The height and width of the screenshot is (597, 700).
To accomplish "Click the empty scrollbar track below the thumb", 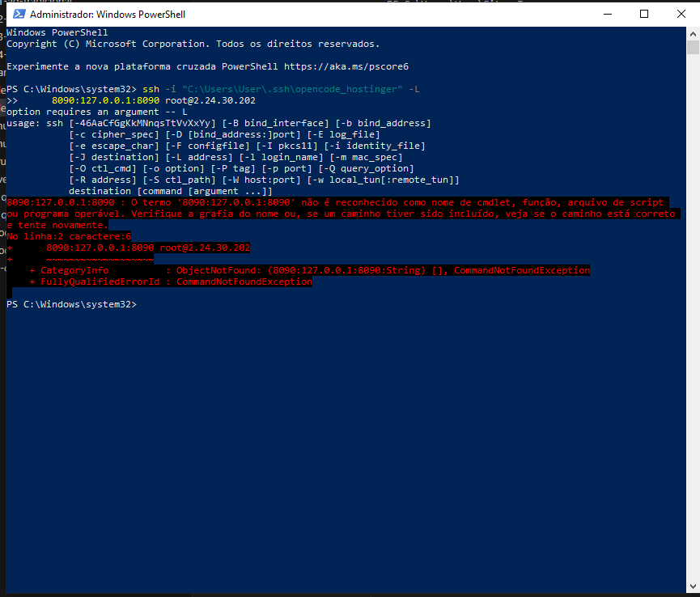I will 693,324.
